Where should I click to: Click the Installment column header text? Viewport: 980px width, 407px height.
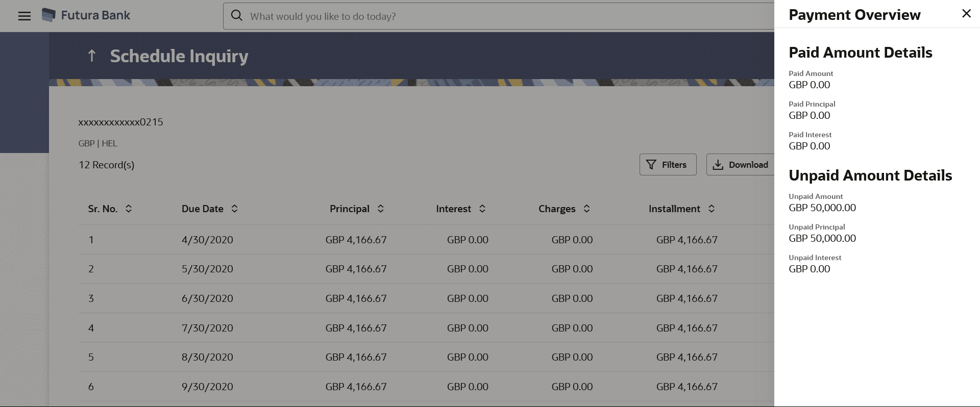[x=674, y=209]
